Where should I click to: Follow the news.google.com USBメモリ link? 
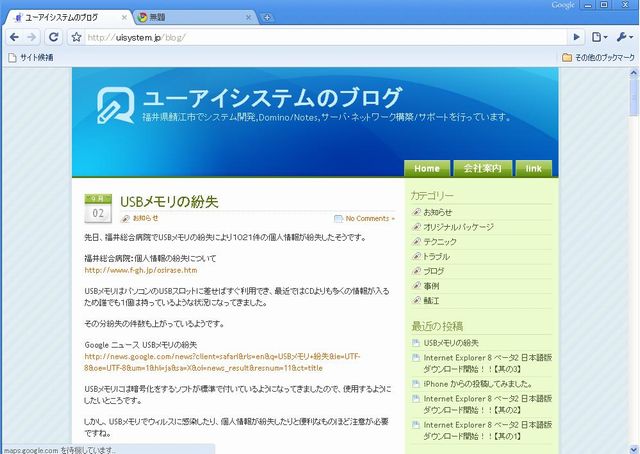pyautogui.click(x=222, y=362)
